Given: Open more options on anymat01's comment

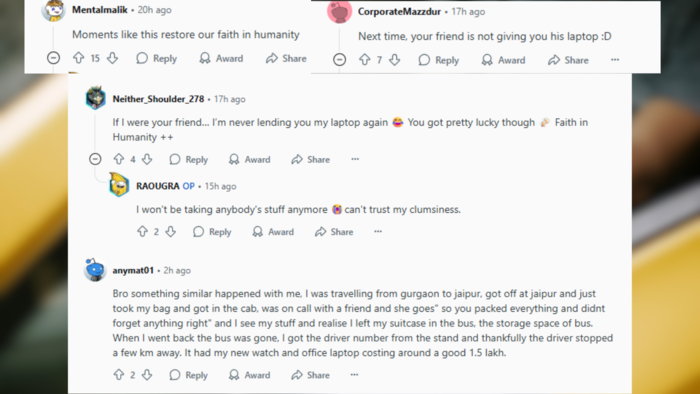Looking at the screenshot, I should pos(354,375).
